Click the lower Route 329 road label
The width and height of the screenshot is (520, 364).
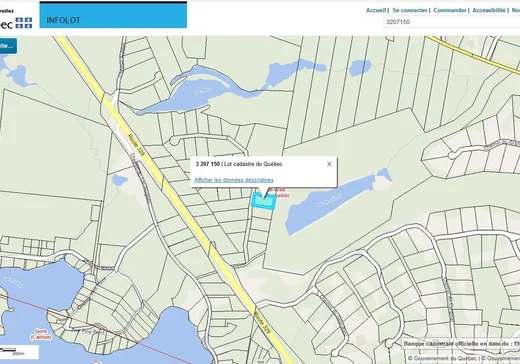coord(262,321)
